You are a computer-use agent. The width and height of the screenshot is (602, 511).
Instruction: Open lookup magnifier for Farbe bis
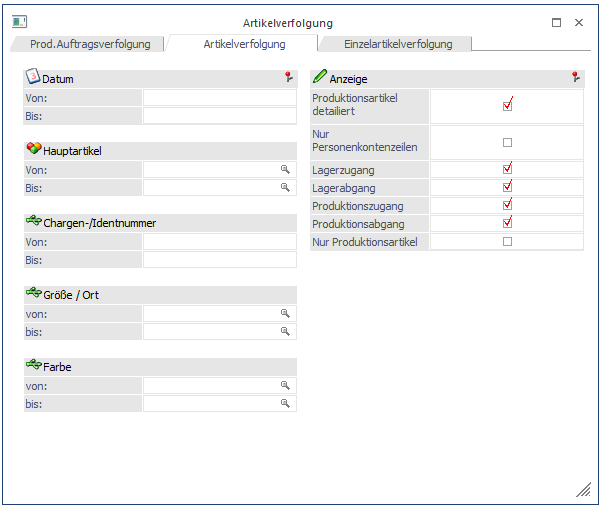(285, 403)
